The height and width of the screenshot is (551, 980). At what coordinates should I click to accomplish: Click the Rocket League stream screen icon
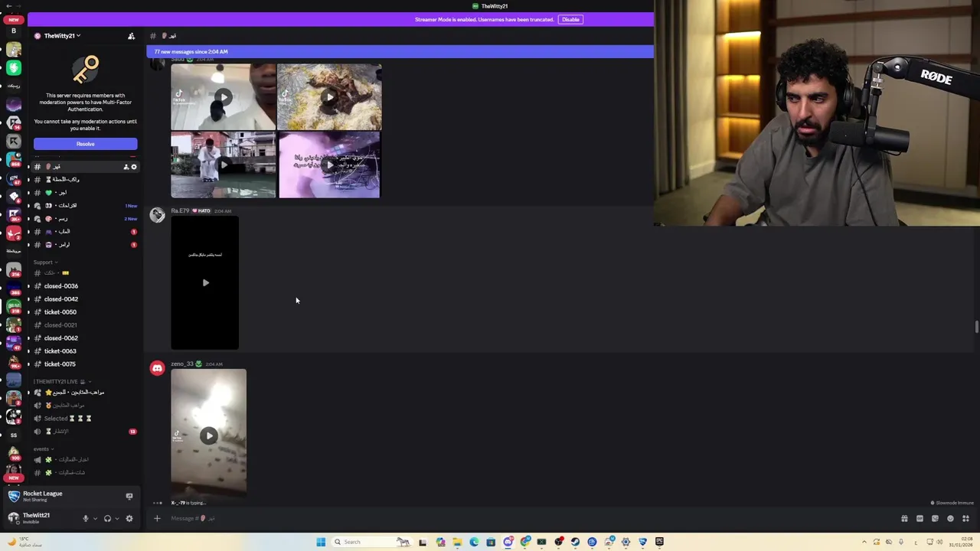tap(129, 497)
